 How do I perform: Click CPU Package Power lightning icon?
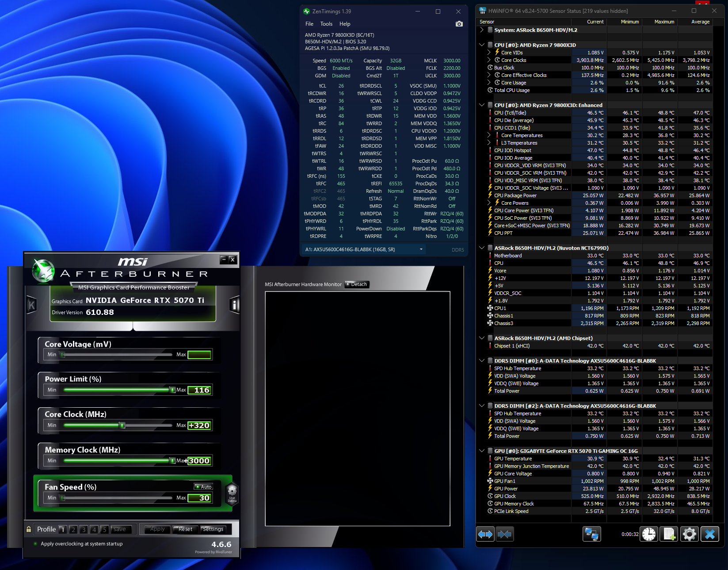pyautogui.click(x=490, y=195)
